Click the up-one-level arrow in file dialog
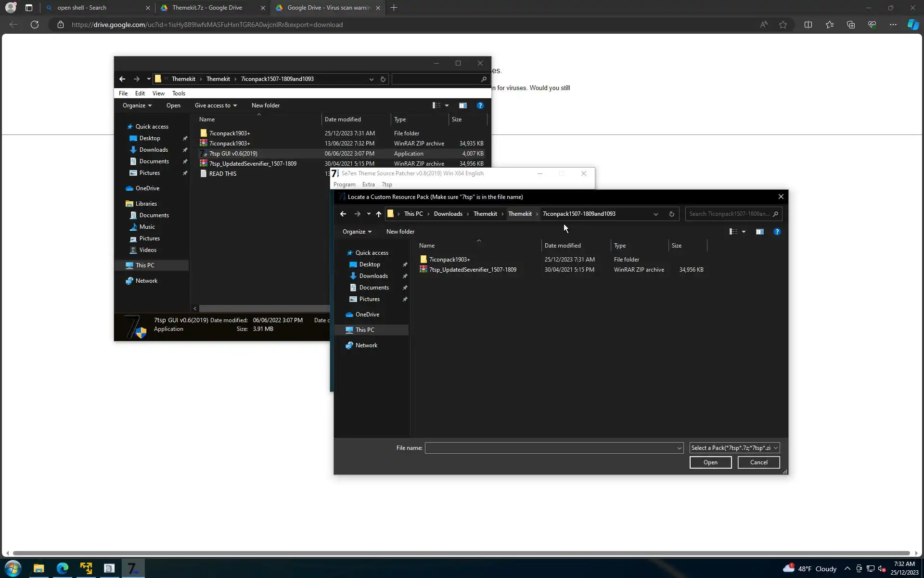 tap(379, 214)
